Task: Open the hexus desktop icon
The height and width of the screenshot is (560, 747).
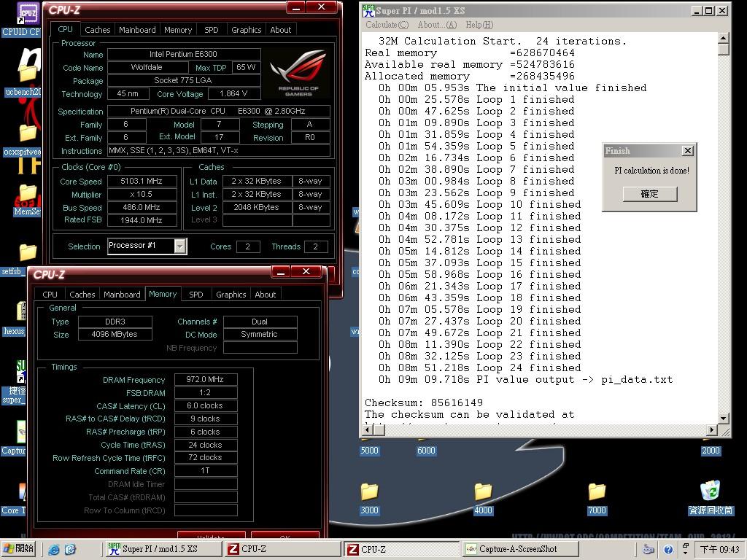Action: [x=21, y=311]
